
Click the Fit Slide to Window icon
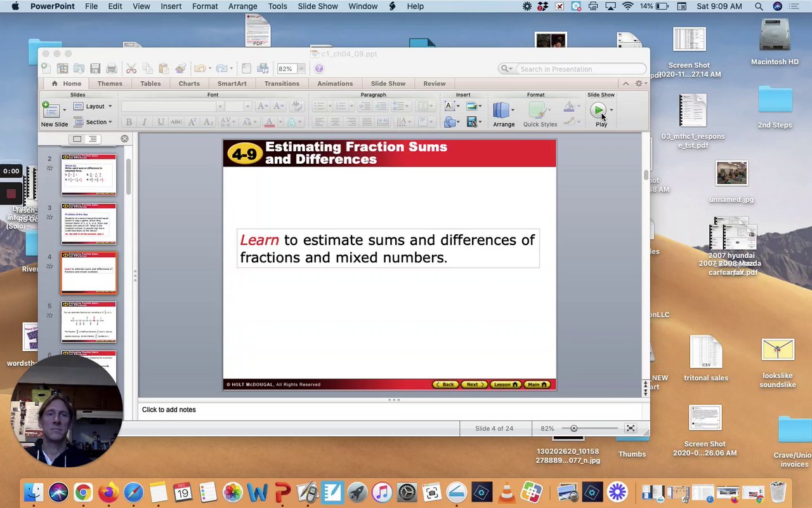[x=630, y=429]
